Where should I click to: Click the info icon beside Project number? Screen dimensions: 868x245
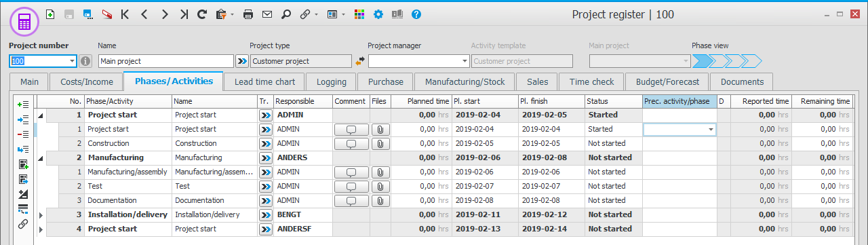pyautogui.click(x=85, y=61)
